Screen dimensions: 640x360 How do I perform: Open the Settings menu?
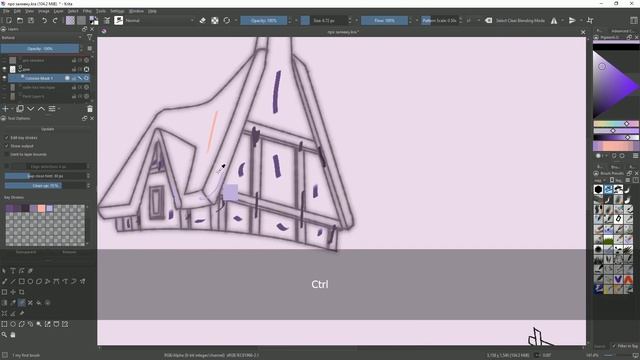coord(117,11)
